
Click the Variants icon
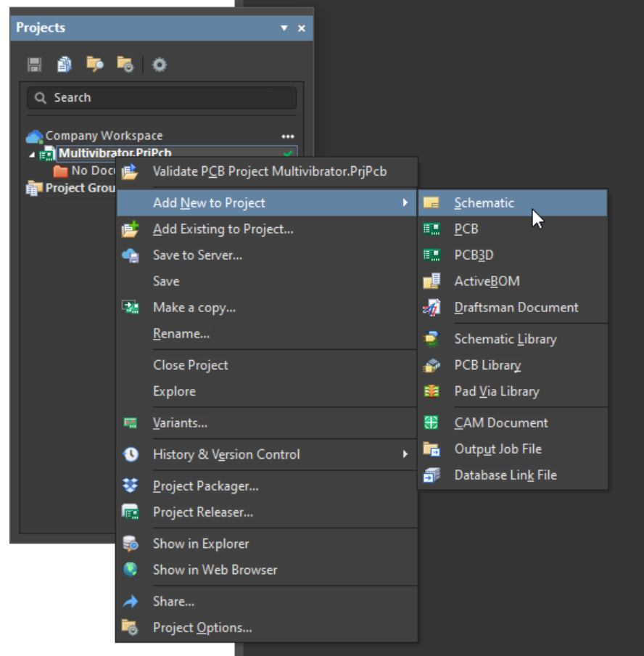tap(130, 423)
